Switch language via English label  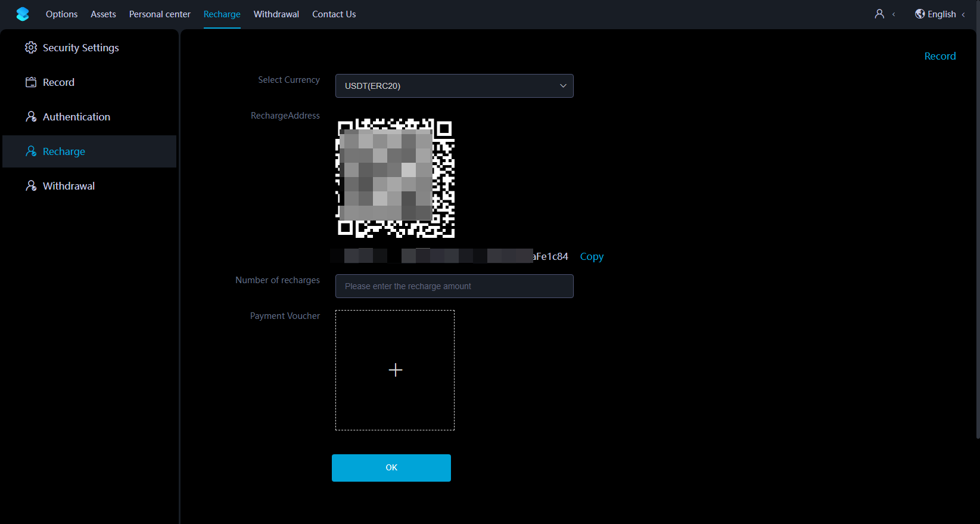pos(942,14)
